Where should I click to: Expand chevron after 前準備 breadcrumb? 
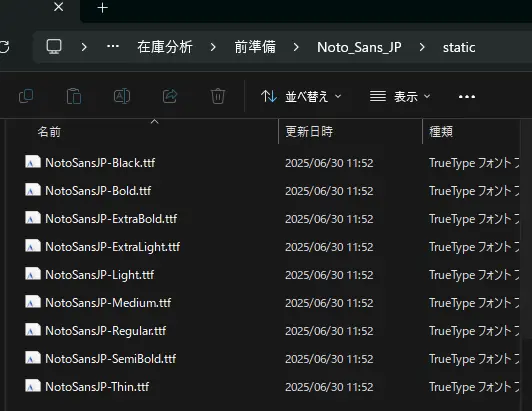tap(296, 47)
